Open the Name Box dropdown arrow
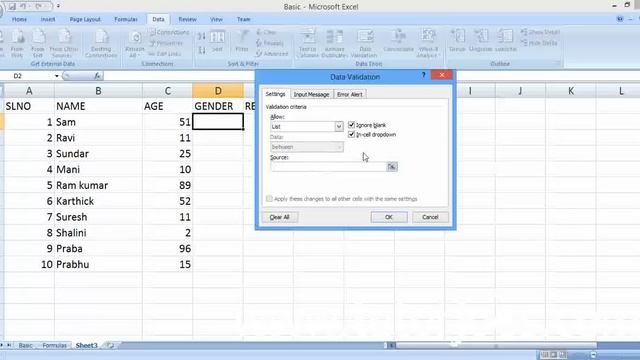 pos(57,76)
